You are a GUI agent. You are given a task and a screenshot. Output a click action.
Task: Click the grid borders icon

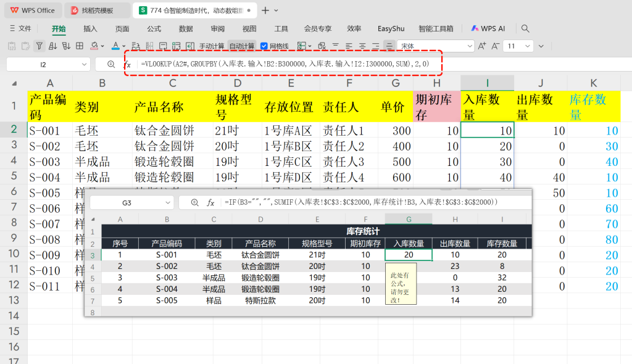[x=80, y=46]
